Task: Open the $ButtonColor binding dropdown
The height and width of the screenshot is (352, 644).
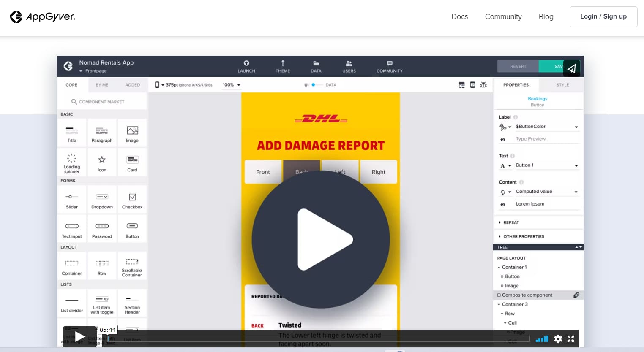Action: (x=576, y=127)
